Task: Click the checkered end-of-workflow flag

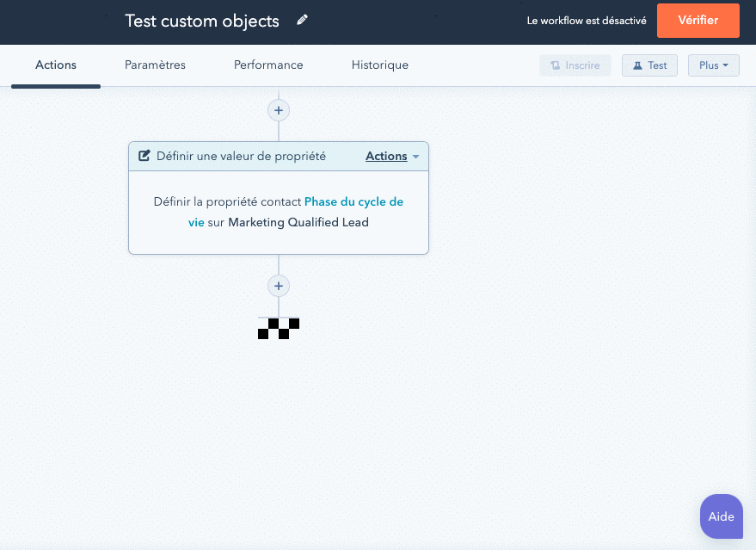Action: pyautogui.click(x=279, y=329)
